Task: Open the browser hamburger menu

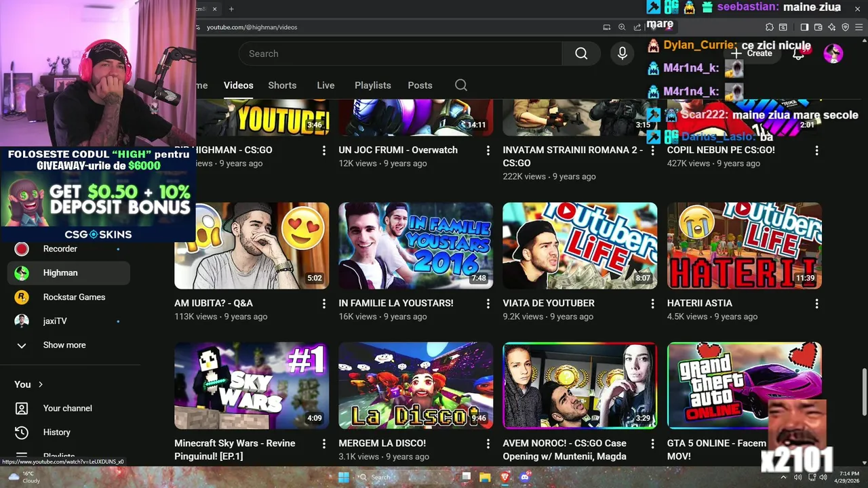Action: [859, 27]
